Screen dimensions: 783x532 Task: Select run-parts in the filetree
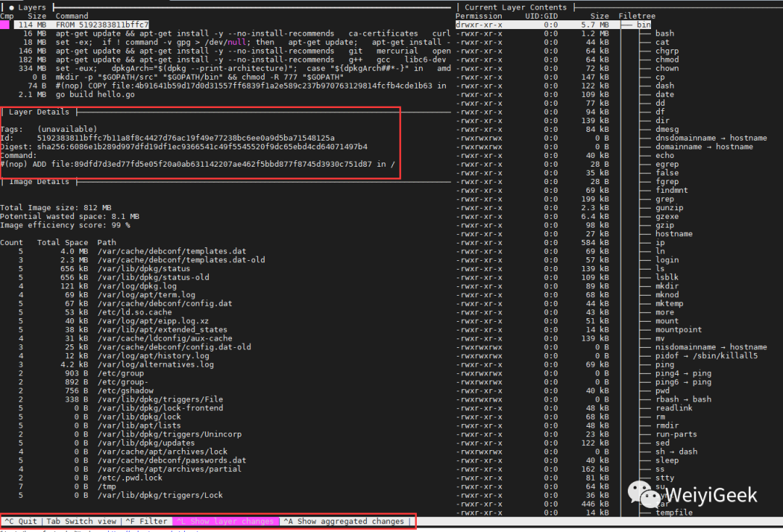tap(676, 434)
